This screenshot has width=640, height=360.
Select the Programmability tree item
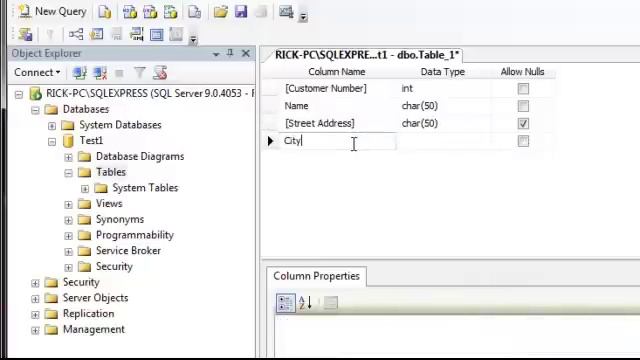coord(135,235)
